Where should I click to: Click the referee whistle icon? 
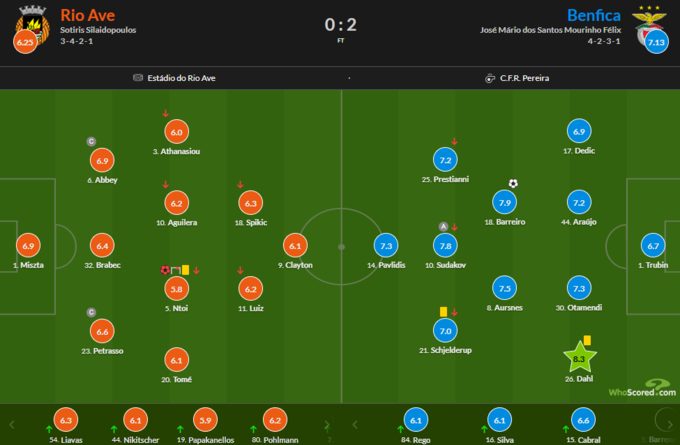click(489, 77)
